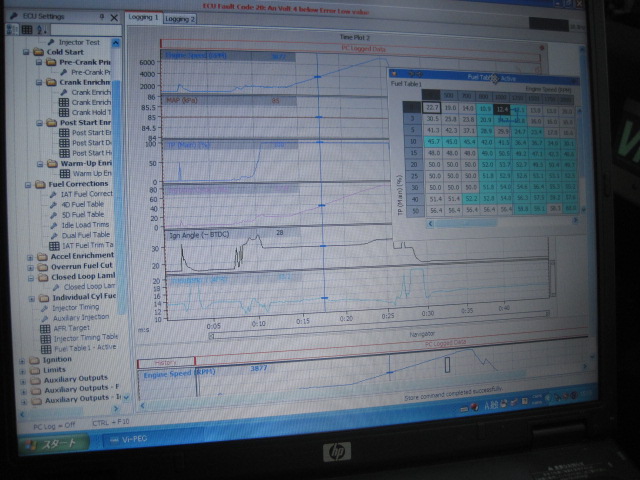Collapse the Pre-Crank Prime folder

[x=39, y=62]
